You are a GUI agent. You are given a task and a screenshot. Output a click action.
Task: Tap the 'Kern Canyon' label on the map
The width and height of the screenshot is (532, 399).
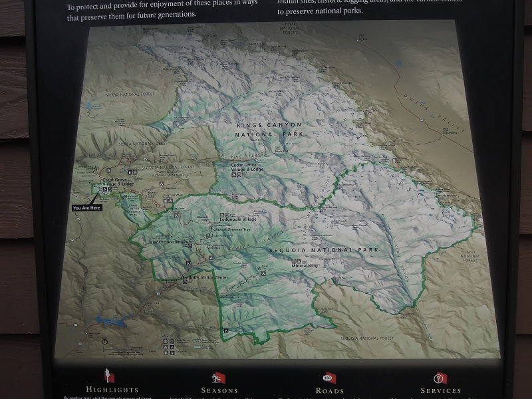402,263
